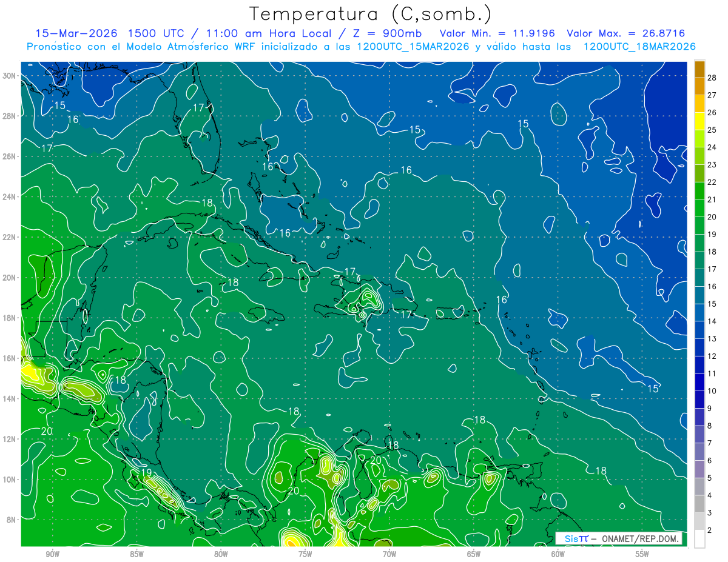Click the '60W' longitude axis label
This screenshot has height=562, width=728.
[x=558, y=554]
